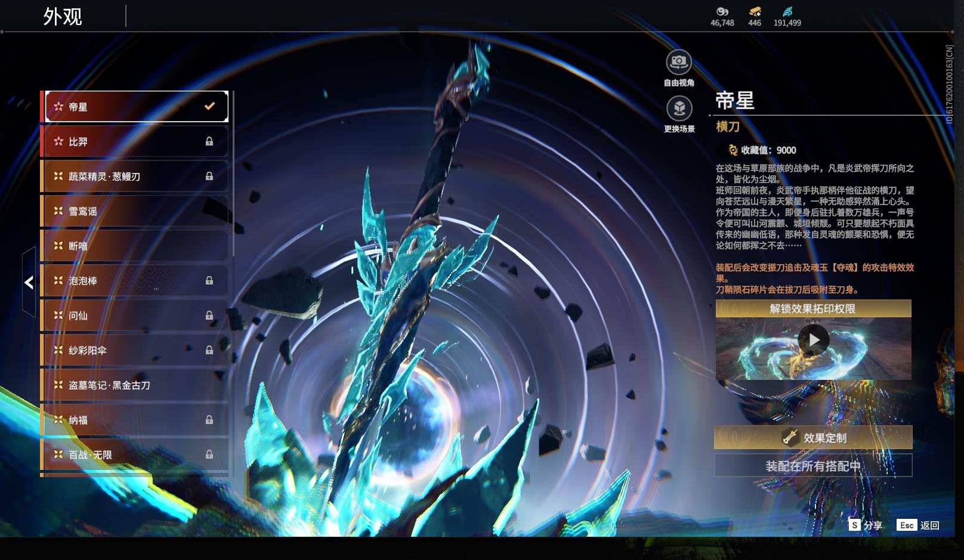The image size is (964, 560).
Task: Click 装配在所有搭配中 button
Action: [813, 466]
